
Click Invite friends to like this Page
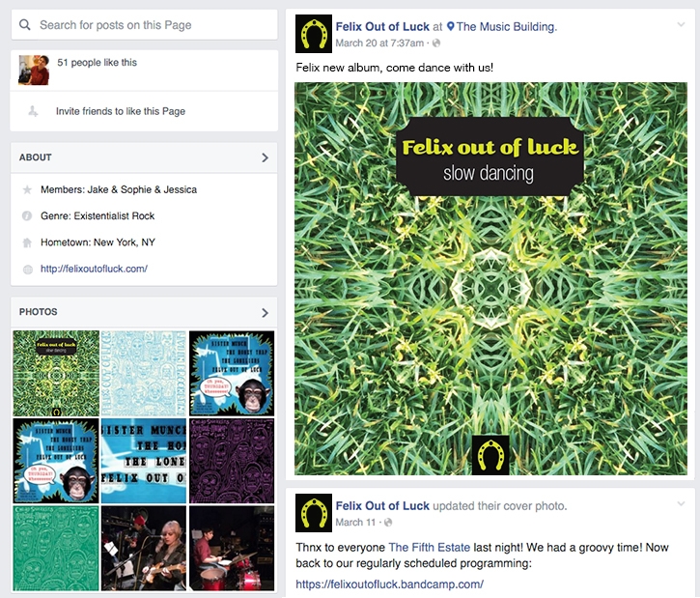(x=121, y=111)
